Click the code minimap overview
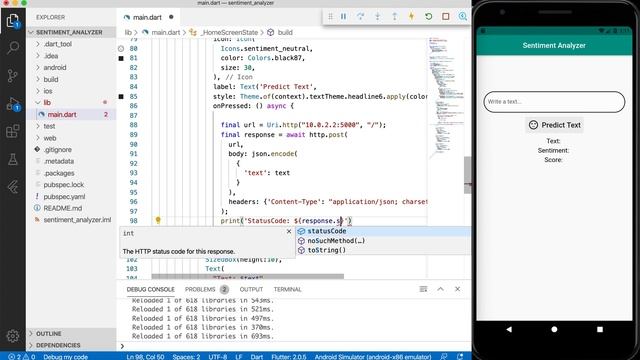Image resolution: width=640 pixels, height=360 pixels. [x=445, y=98]
